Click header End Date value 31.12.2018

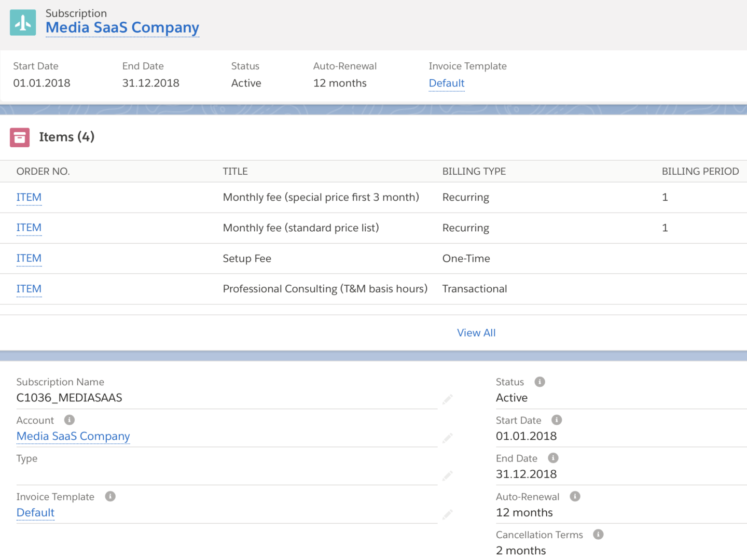pos(151,83)
